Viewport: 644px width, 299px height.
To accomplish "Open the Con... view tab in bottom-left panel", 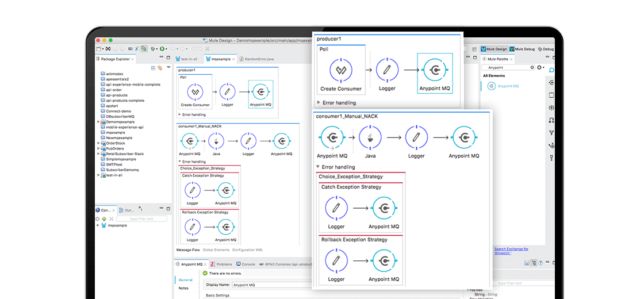I will click(x=106, y=210).
